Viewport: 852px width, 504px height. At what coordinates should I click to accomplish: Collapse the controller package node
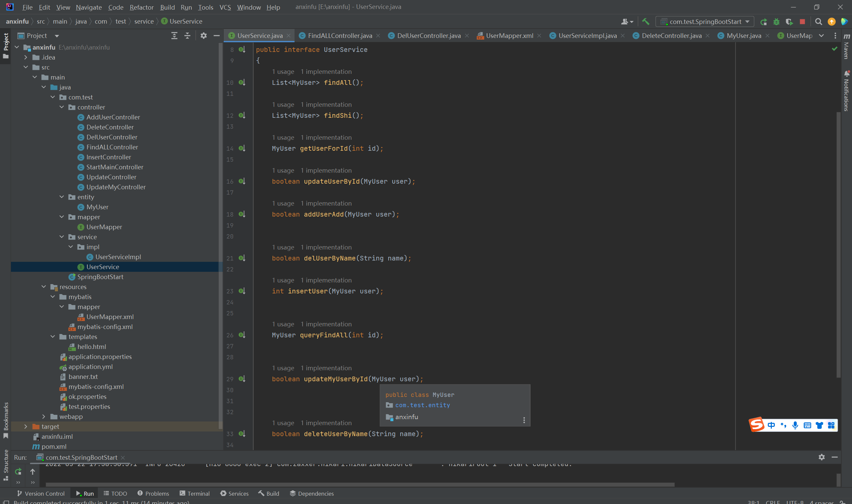pyautogui.click(x=62, y=107)
